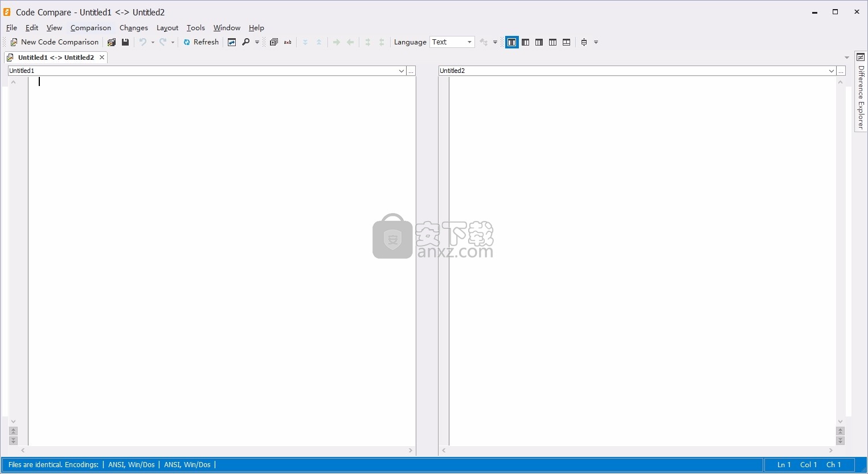868x474 pixels.
Task: Browse for right file with ... button
Action: (841, 71)
